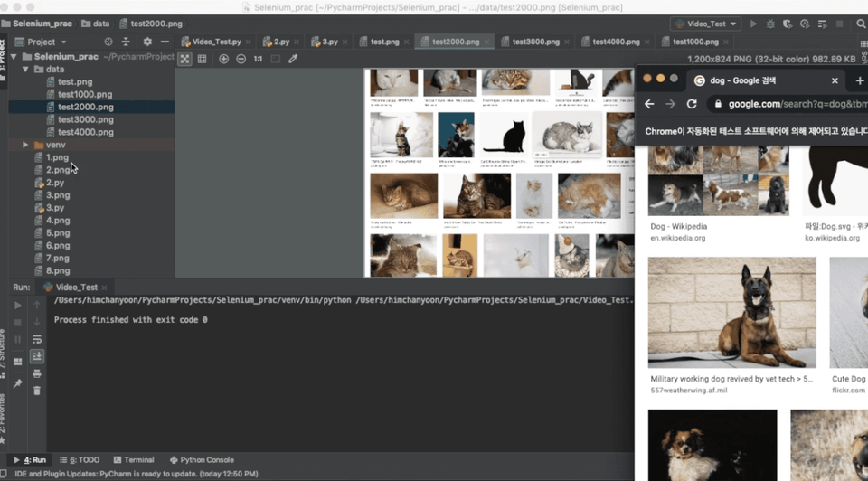This screenshot has width=868, height=481.
Task: Open Dog - Wikipedia image result
Action: coord(719,181)
